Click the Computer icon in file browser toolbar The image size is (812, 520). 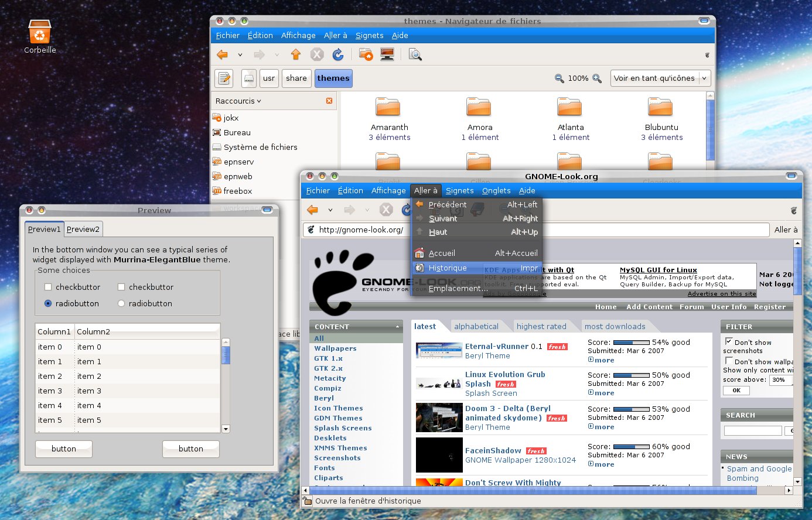click(x=387, y=55)
